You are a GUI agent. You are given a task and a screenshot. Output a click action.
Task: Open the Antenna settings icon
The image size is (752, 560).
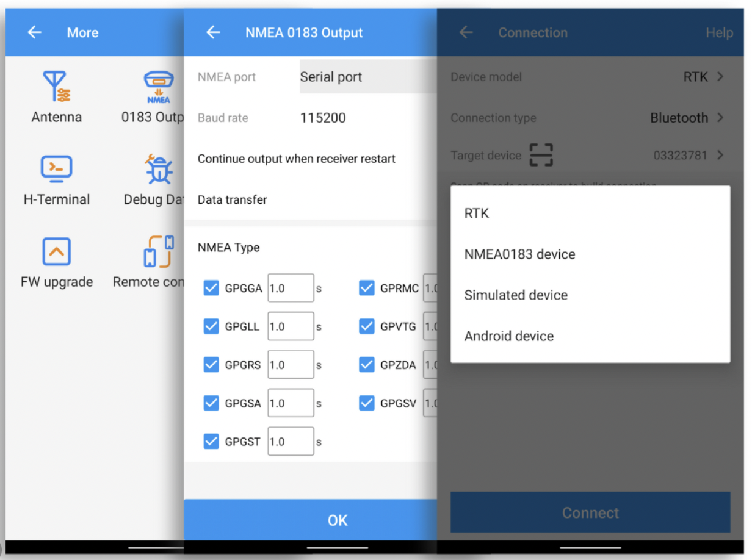point(56,87)
